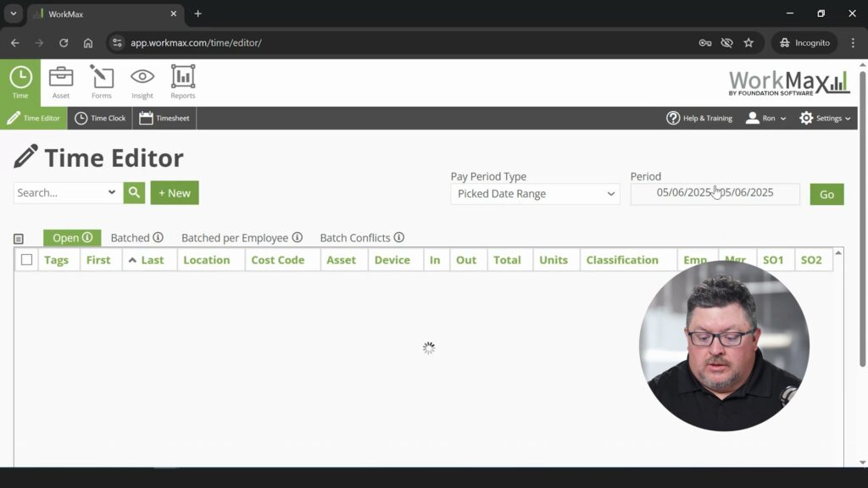Open the Ron user menu
The height and width of the screenshot is (488, 868).
pos(765,119)
